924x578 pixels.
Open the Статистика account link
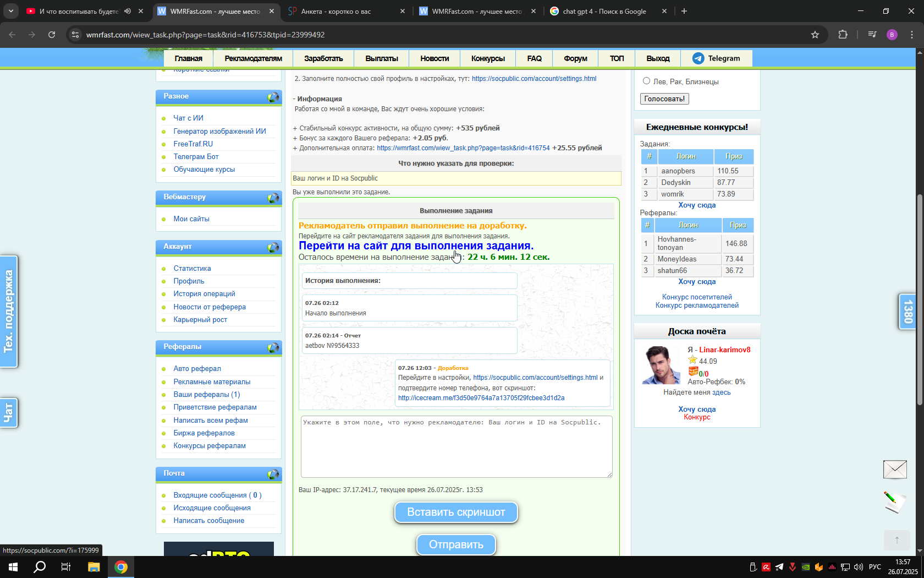(192, 268)
